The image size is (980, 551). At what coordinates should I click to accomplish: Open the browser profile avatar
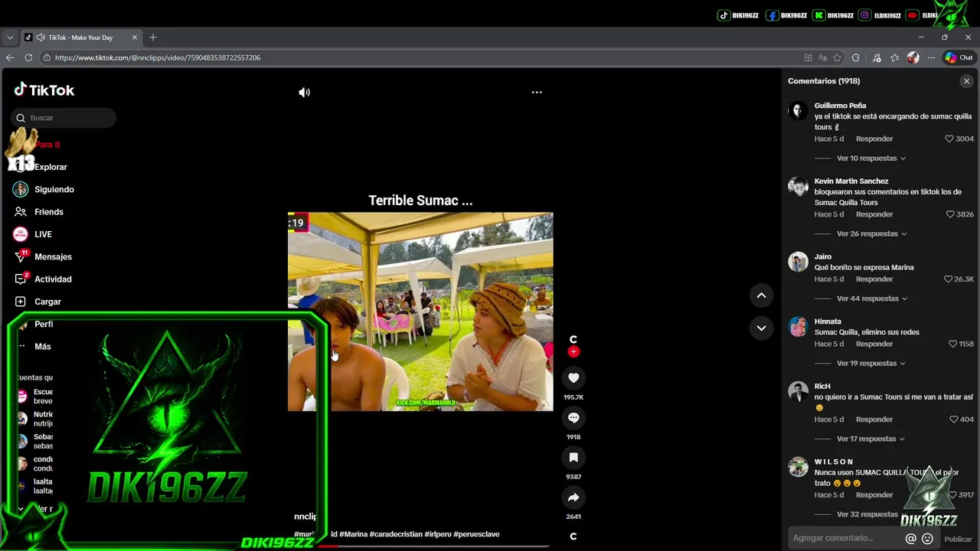point(913,57)
